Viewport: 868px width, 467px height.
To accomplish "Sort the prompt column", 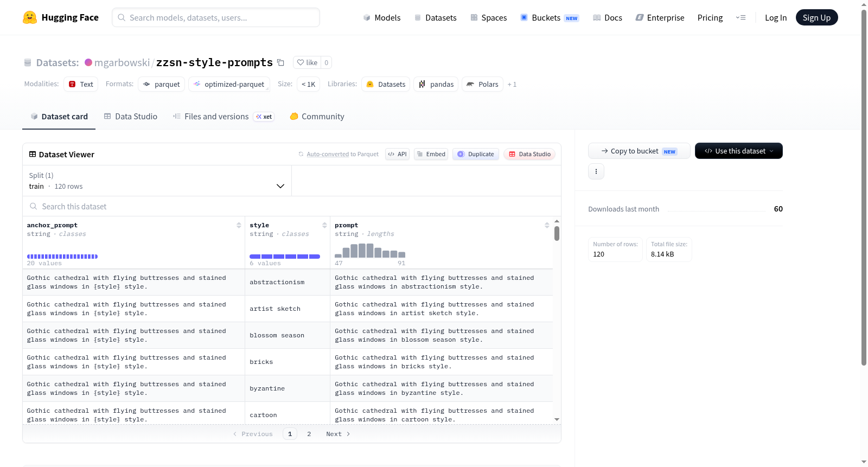I will [547, 225].
